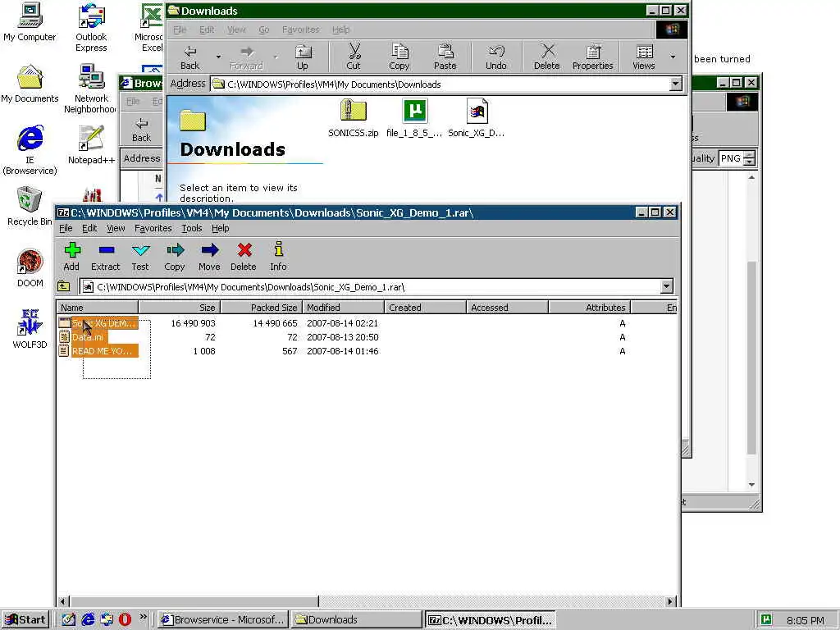Click the Move toolbar icon in 7-Zip
840x630 pixels.
pos(209,257)
